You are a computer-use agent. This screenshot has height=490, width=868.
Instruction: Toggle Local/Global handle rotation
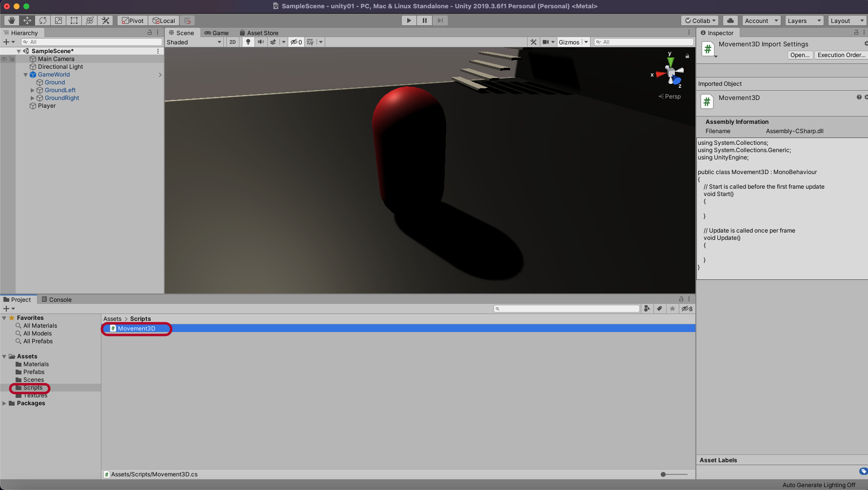tap(164, 20)
